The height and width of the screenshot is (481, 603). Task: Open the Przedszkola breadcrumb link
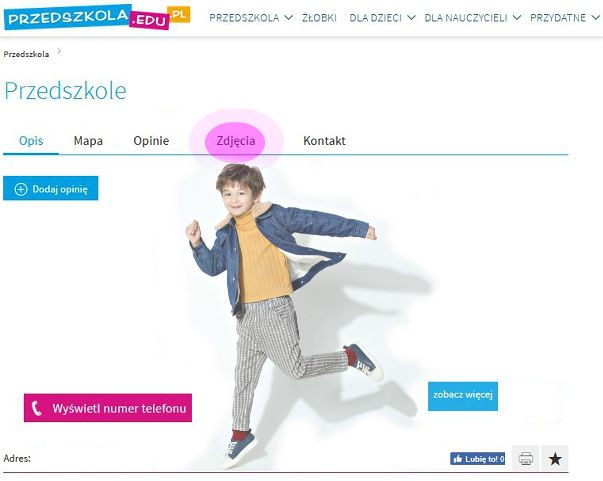(26, 54)
